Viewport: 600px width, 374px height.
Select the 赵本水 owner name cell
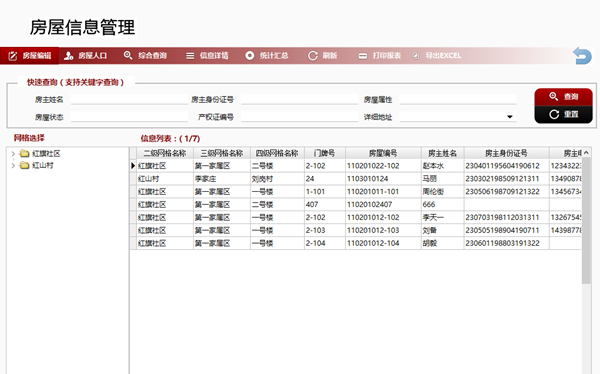[442, 166]
